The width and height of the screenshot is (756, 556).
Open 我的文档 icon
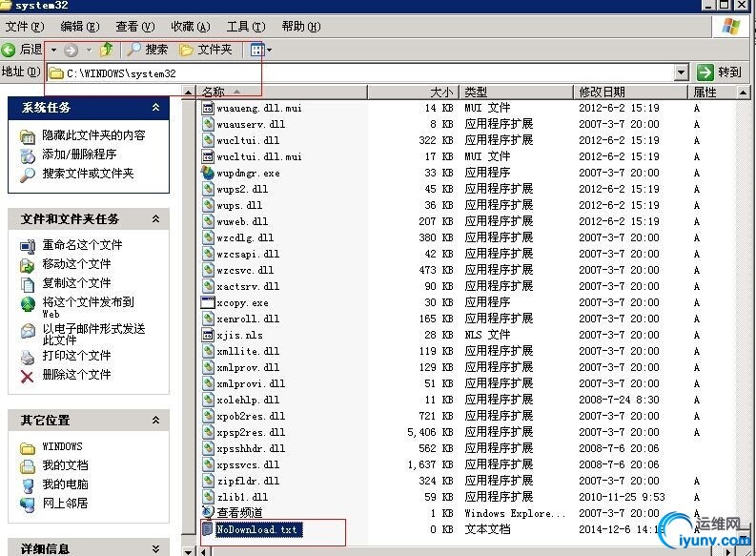pyautogui.click(x=28, y=466)
